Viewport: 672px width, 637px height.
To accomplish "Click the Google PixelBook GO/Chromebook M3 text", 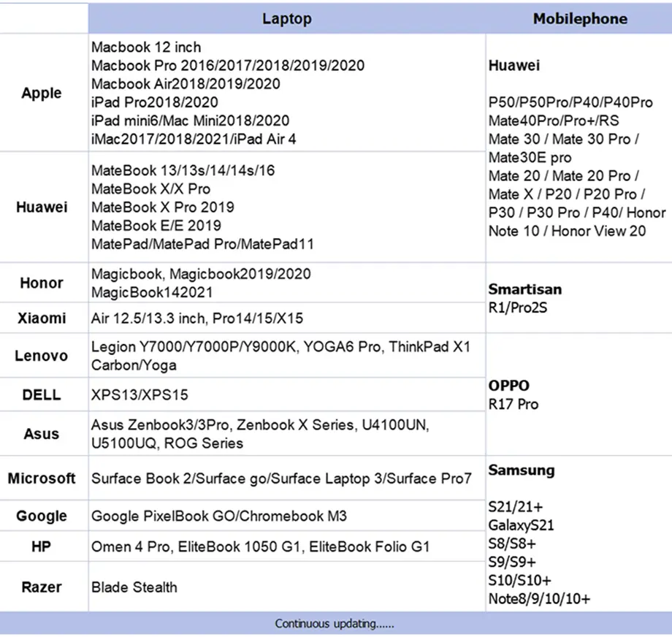I will pyautogui.click(x=218, y=516).
